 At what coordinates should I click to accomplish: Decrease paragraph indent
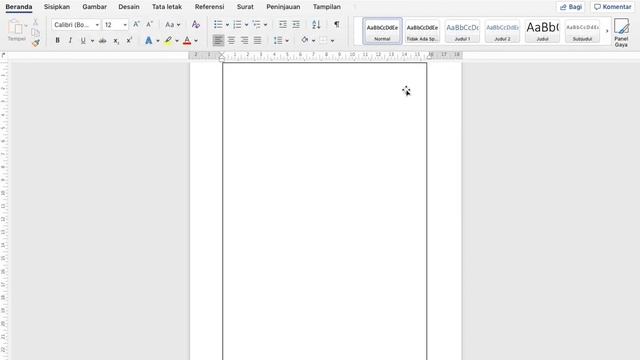tap(283, 24)
